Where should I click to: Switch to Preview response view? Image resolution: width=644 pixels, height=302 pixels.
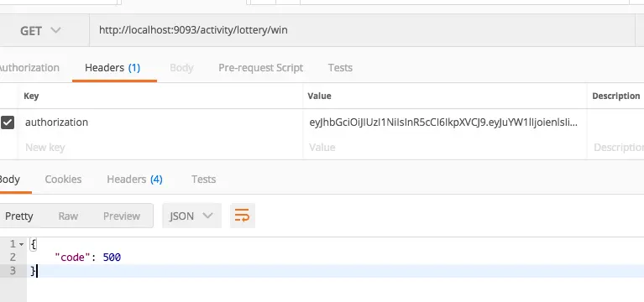tap(122, 216)
